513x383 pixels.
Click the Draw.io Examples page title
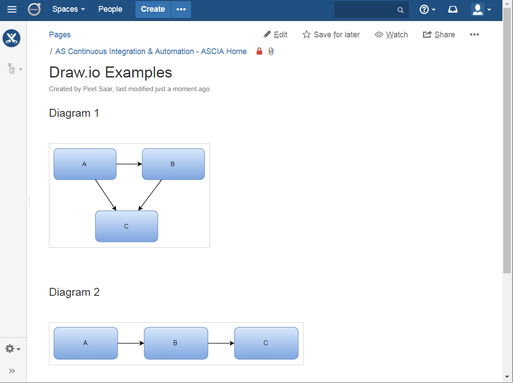click(x=110, y=72)
